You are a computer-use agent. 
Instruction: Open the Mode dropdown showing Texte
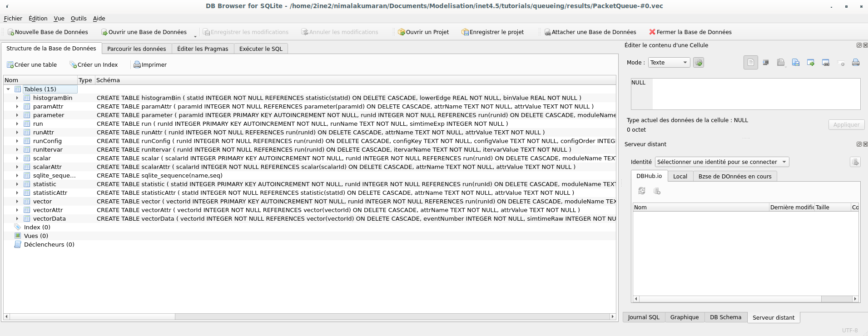coord(669,63)
